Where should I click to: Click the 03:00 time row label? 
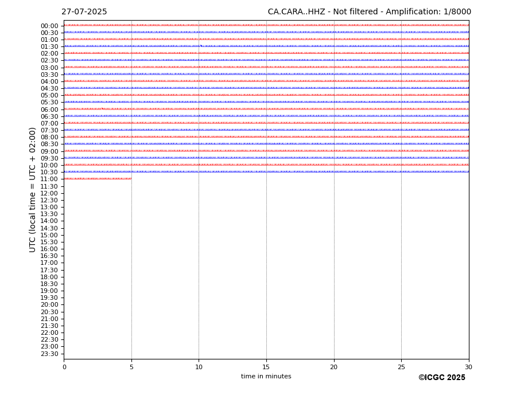tap(49, 68)
